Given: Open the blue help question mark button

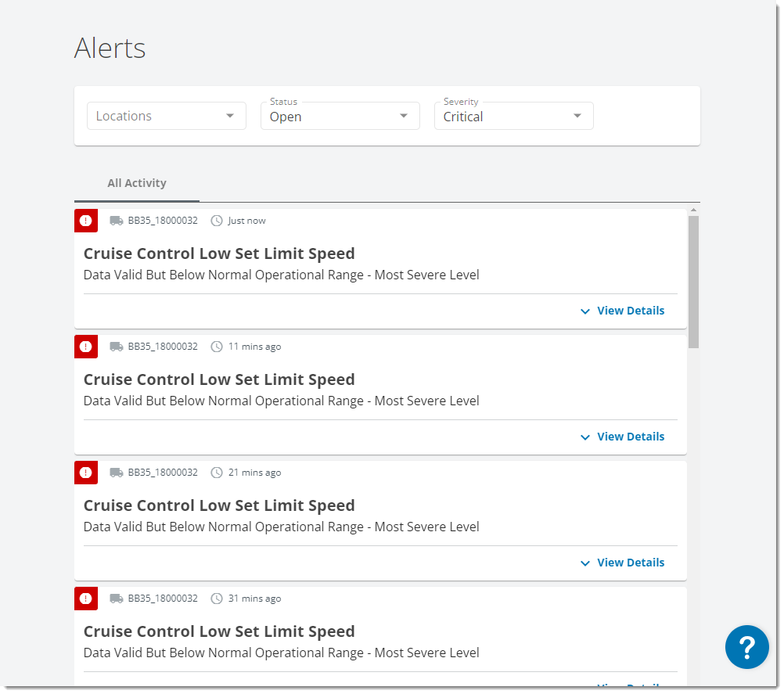Looking at the screenshot, I should click(746, 647).
